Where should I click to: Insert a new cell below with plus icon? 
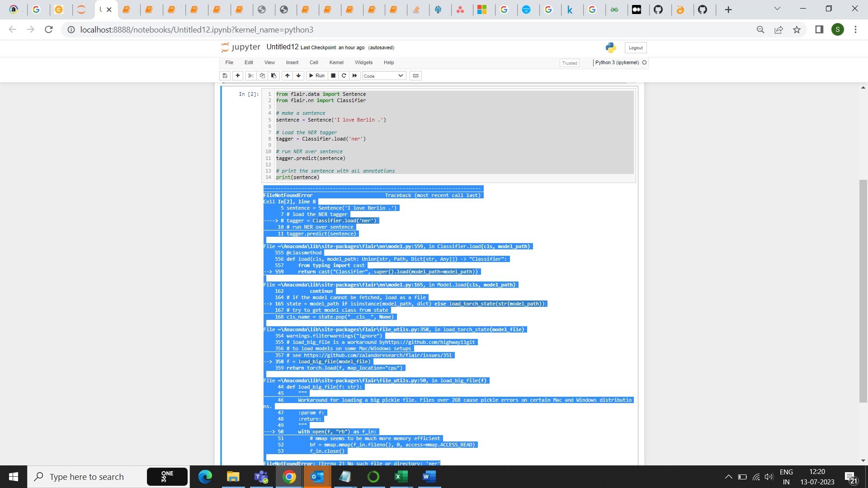238,75
